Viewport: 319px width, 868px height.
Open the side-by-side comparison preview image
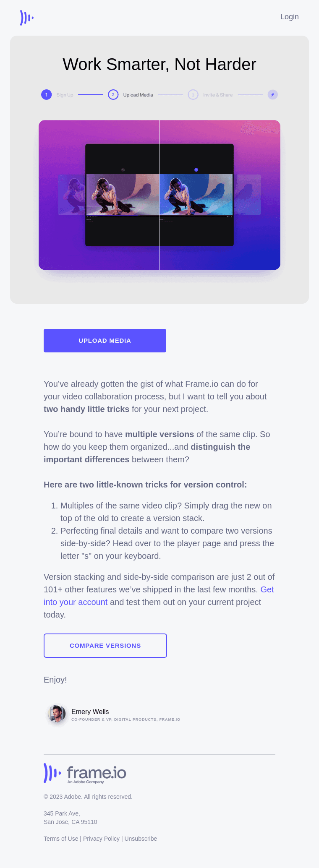pyautogui.click(x=159, y=195)
